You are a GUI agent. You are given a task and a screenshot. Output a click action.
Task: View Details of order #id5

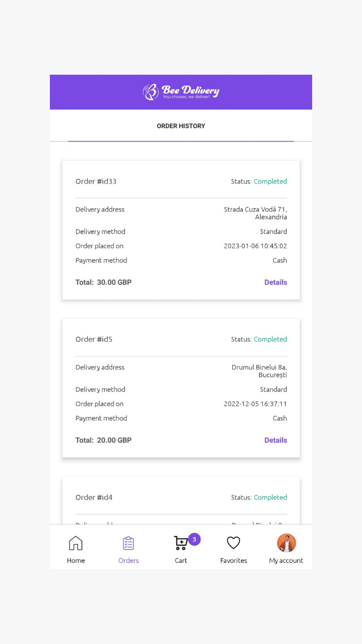(275, 440)
